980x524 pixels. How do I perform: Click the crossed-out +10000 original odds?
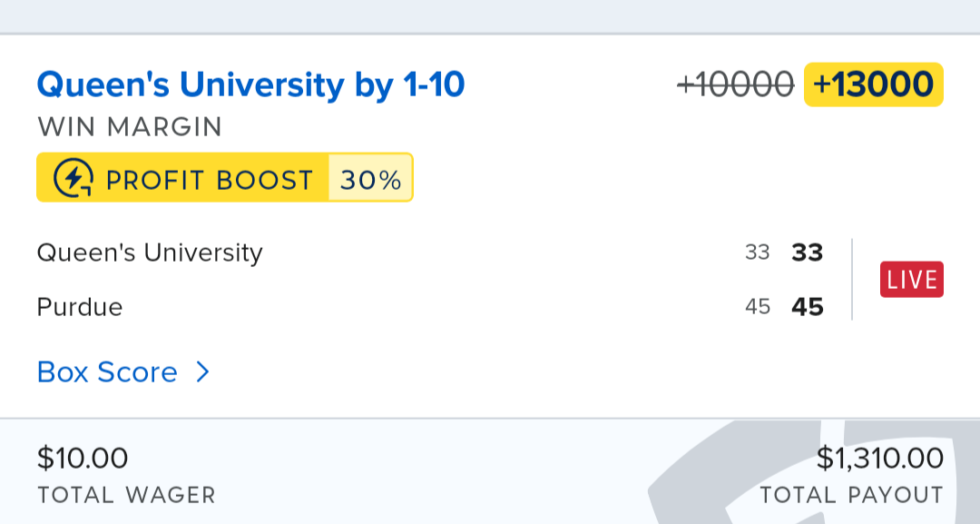click(x=735, y=84)
